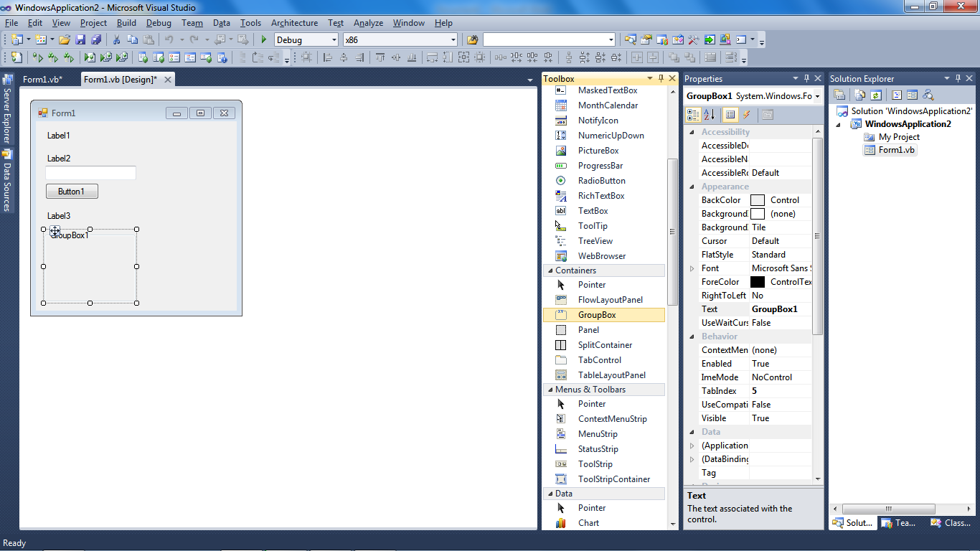Open the Events view in Properties panel

click(x=747, y=115)
